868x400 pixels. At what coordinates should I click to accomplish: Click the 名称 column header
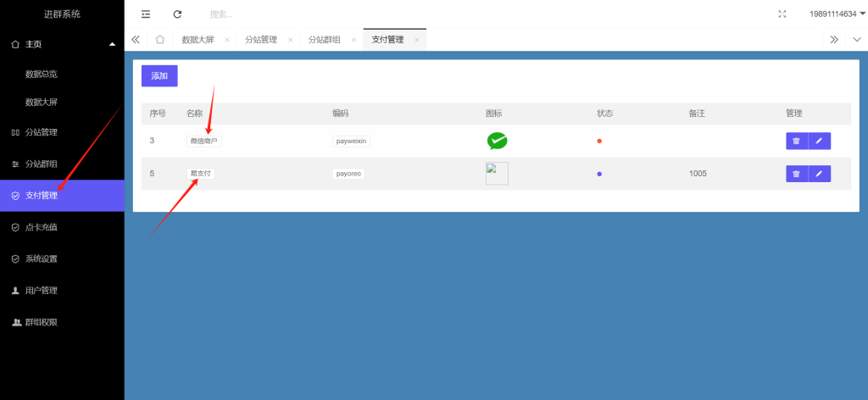coord(195,114)
